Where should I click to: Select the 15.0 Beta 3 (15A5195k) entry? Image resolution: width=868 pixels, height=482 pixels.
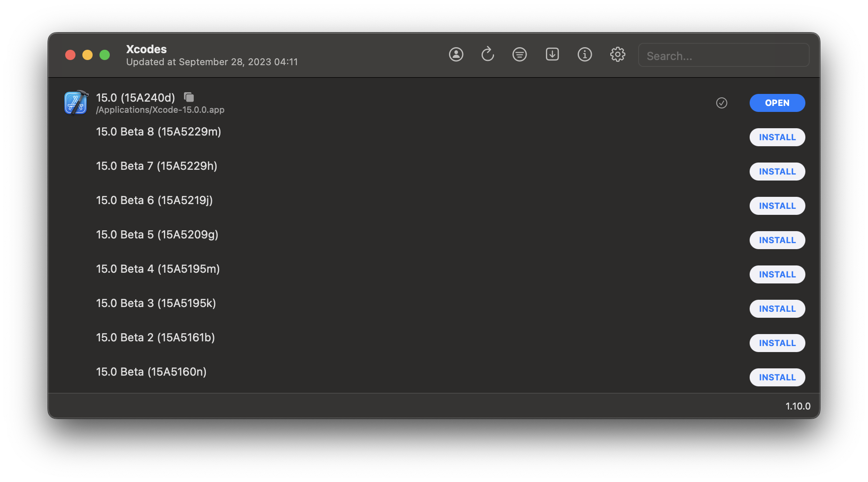point(434,308)
